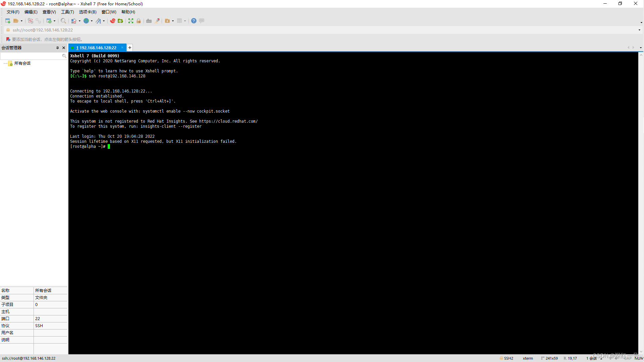Expand the globe encoding dropdown arrow
The image size is (644, 362).
92,21
